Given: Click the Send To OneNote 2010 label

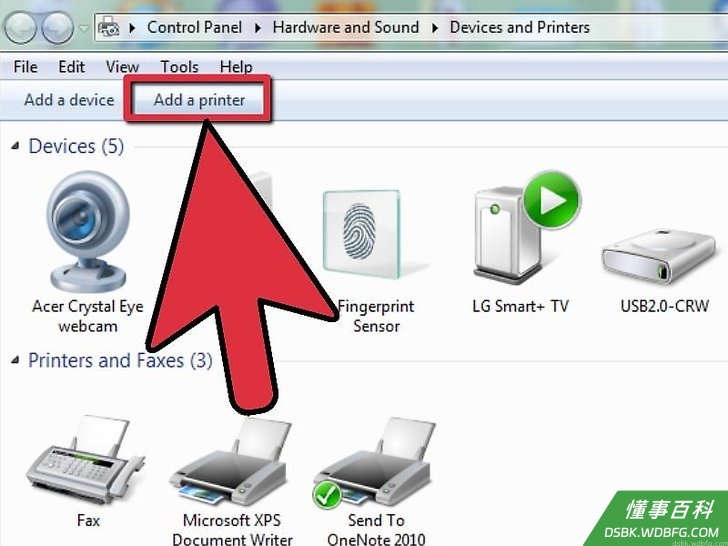Looking at the screenshot, I should pos(376,529).
